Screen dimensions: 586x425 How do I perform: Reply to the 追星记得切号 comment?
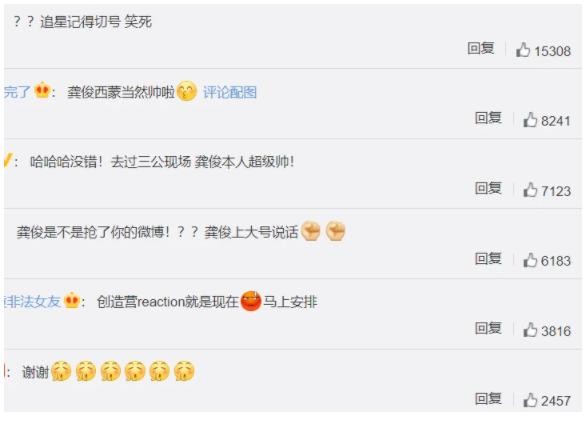[x=481, y=48]
